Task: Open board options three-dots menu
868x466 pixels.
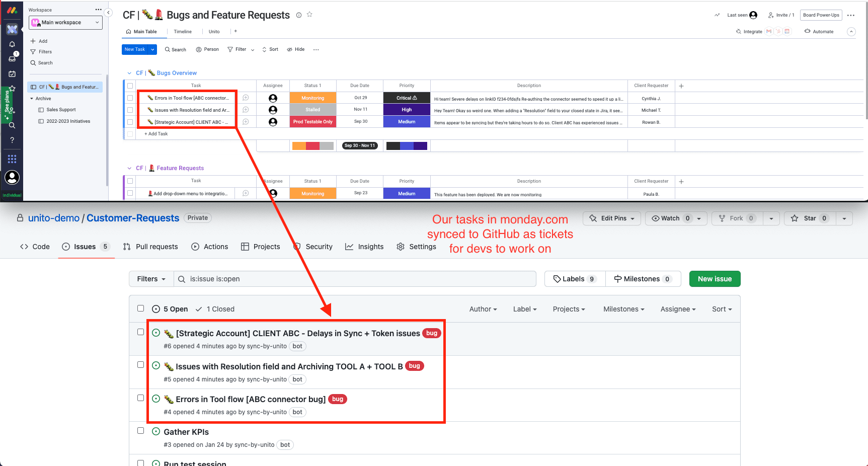Action: (x=851, y=15)
